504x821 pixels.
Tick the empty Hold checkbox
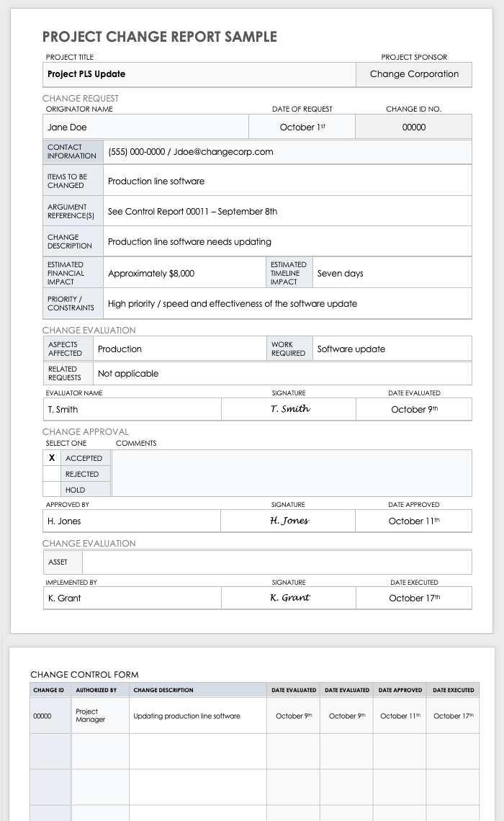click(x=51, y=490)
